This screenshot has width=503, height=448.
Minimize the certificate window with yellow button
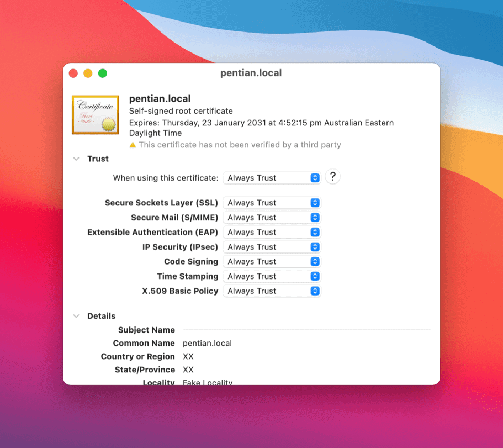88,73
